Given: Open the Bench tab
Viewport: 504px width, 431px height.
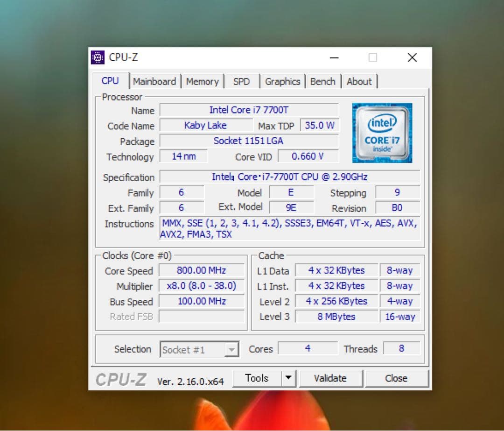Looking at the screenshot, I should (x=323, y=82).
